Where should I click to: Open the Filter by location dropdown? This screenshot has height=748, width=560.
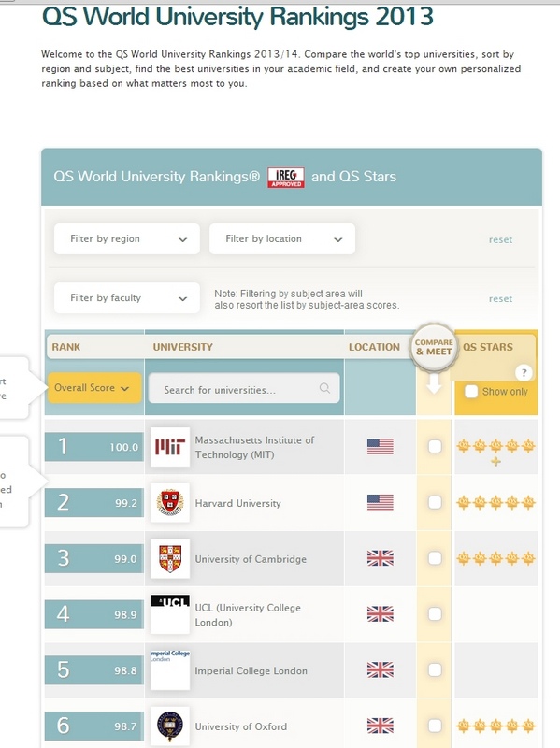[x=282, y=239]
